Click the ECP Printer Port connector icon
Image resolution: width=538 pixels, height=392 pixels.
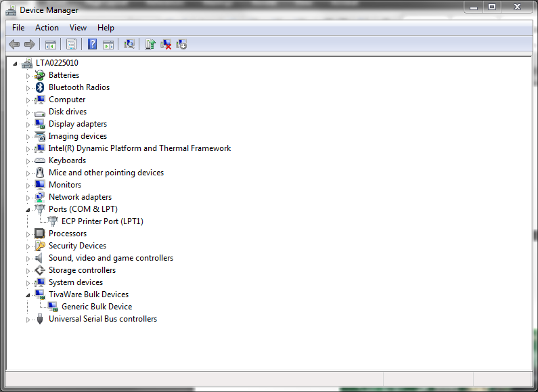tap(53, 221)
